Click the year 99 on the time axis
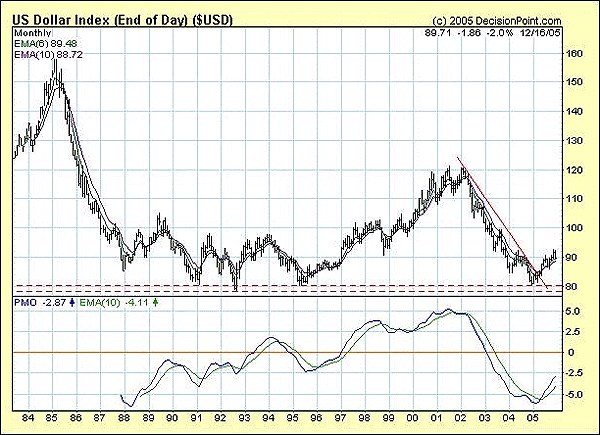The height and width of the screenshot is (435, 600). point(389,417)
